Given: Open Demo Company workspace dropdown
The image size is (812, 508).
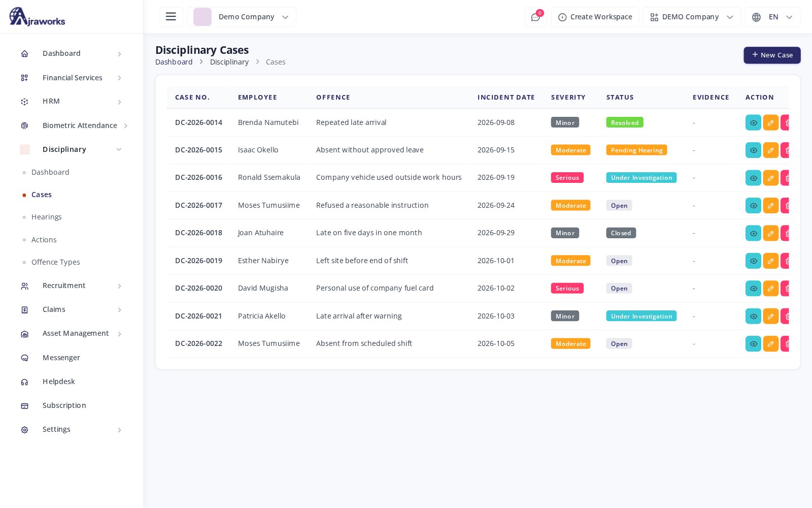Looking at the screenshot, I should 242,17.
